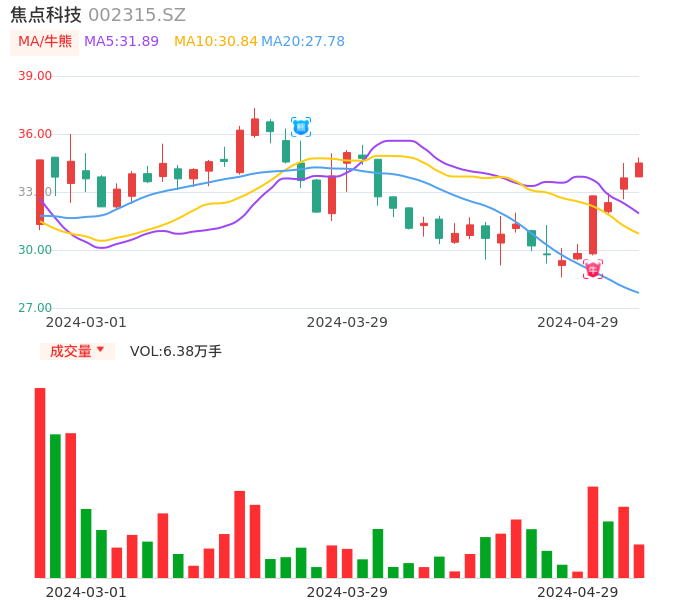Click the last red volume bar at the right edge

coord(639,561)
